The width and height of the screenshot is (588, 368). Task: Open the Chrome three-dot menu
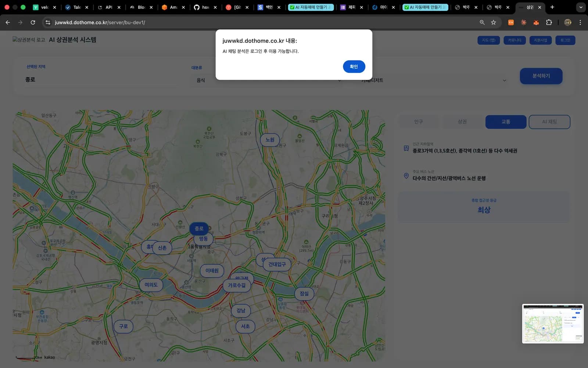tap(580, 22)
